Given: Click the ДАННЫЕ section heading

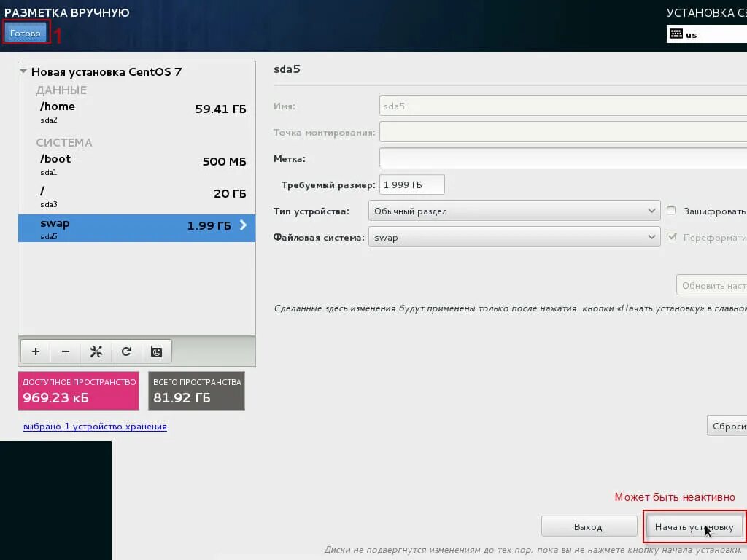Looking at the screenshot, I should (x=61, y=90).
